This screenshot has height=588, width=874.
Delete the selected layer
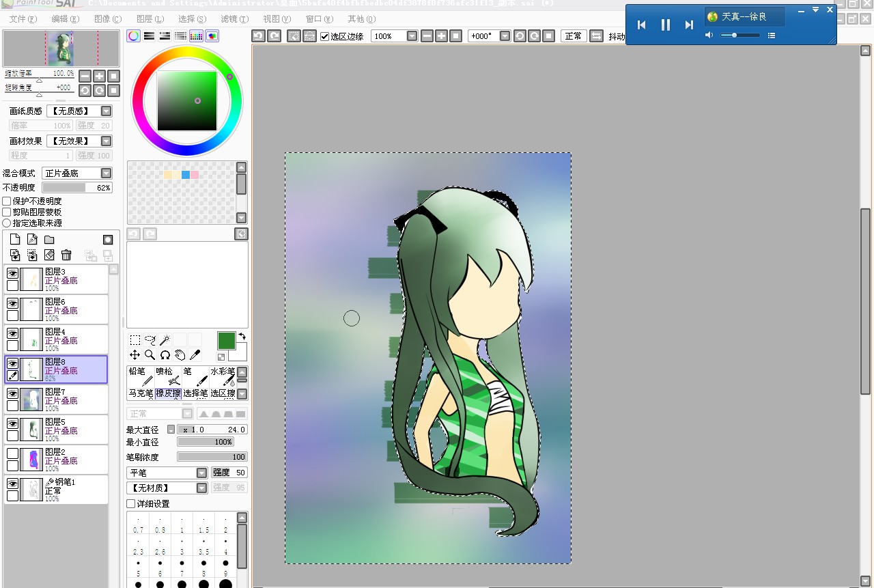pos(66,255)
